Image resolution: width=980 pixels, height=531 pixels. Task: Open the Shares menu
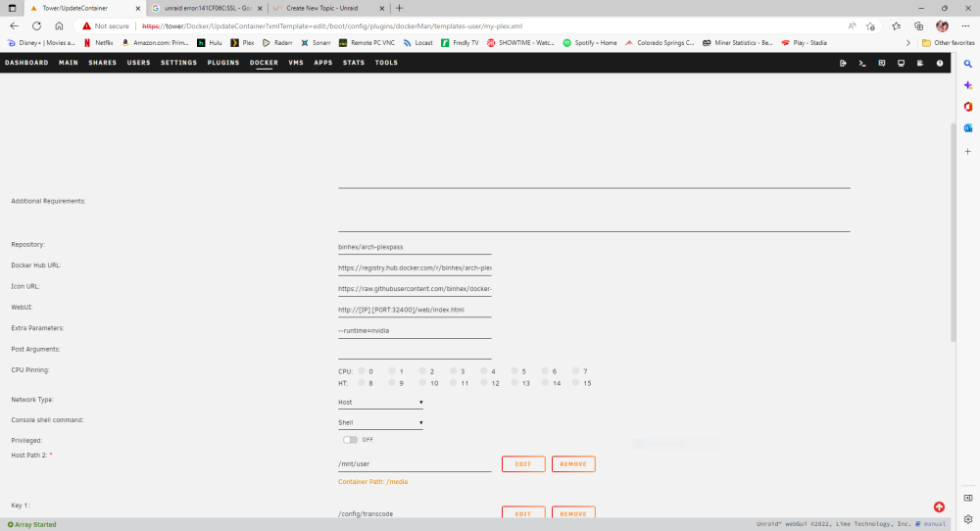pos(103,63)
